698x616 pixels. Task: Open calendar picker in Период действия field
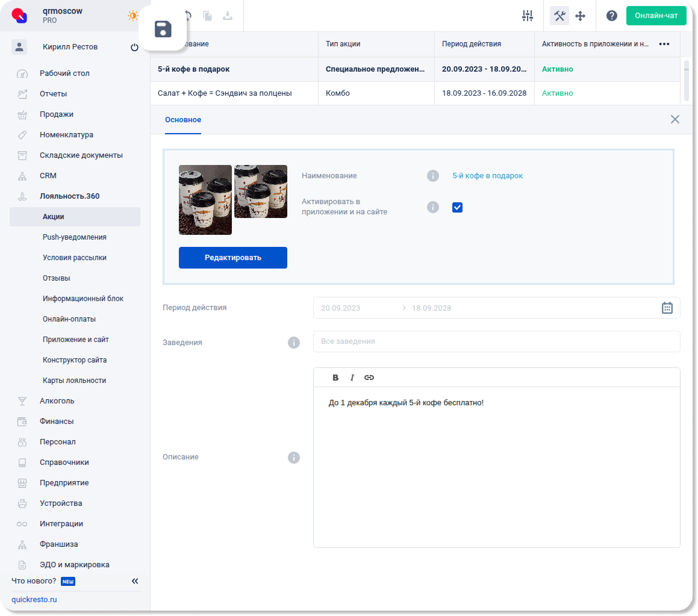click(x=667, y=308)
